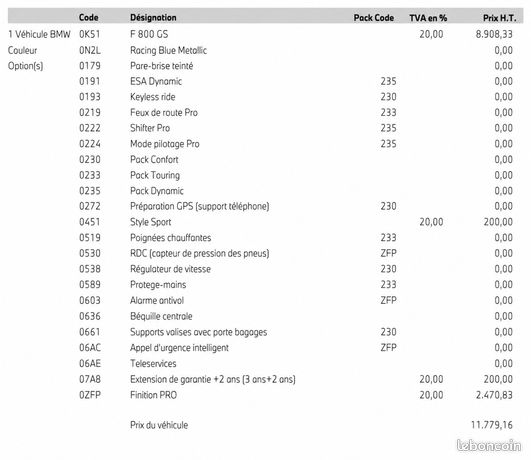
Task: Select the Désignation column header
Action: click(153, 18)
